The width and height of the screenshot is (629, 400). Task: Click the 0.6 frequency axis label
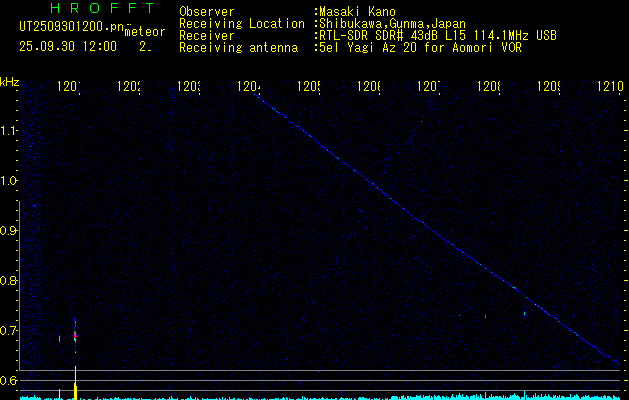8,380
